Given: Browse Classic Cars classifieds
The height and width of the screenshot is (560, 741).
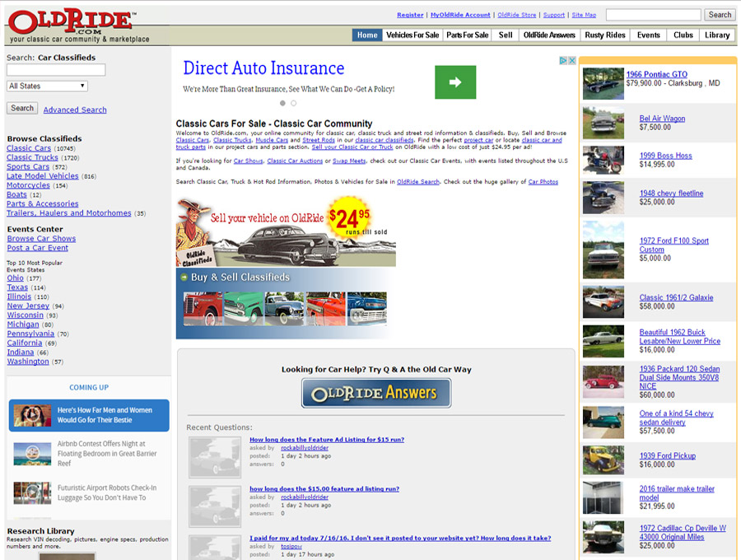Looking at the screenshot, I should point(29,148).
